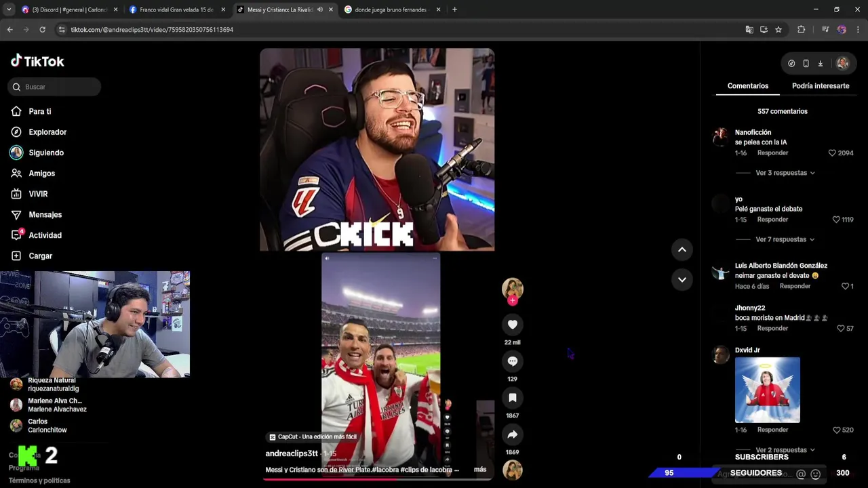
Task: Open Siguiendo feed in sidebar
Action: coord(46,152)
